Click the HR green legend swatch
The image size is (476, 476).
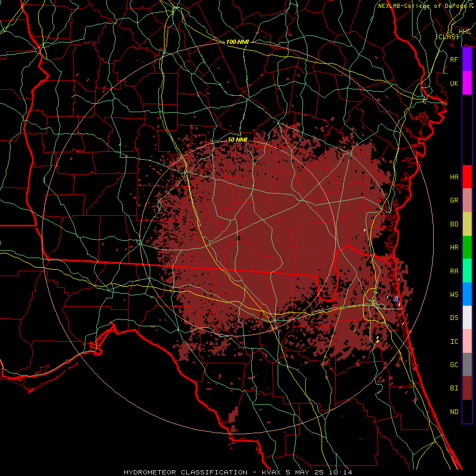(467, 248)
